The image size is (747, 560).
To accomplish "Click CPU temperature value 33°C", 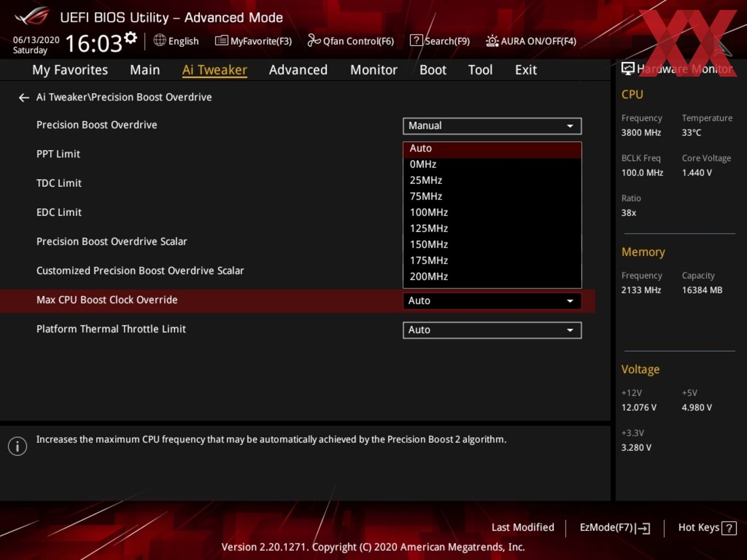I will [692, 133].
